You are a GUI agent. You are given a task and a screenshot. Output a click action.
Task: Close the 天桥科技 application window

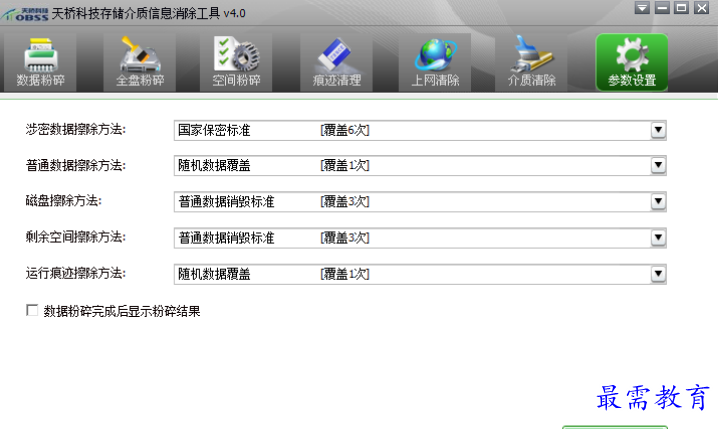click(702, 8)
